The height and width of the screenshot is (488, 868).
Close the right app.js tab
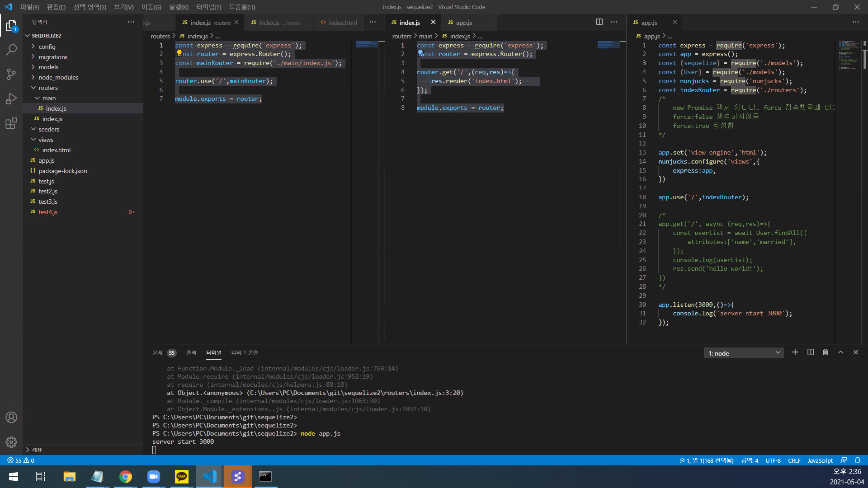click(675, 22)
